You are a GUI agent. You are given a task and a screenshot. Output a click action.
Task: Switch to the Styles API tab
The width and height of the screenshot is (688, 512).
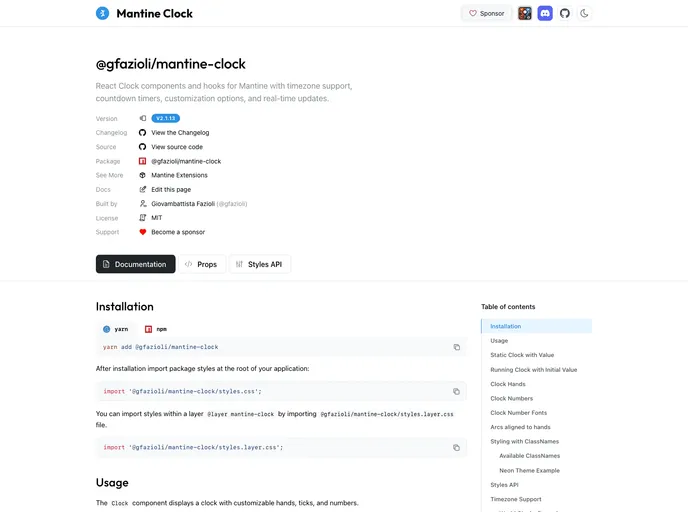point(259,264)
